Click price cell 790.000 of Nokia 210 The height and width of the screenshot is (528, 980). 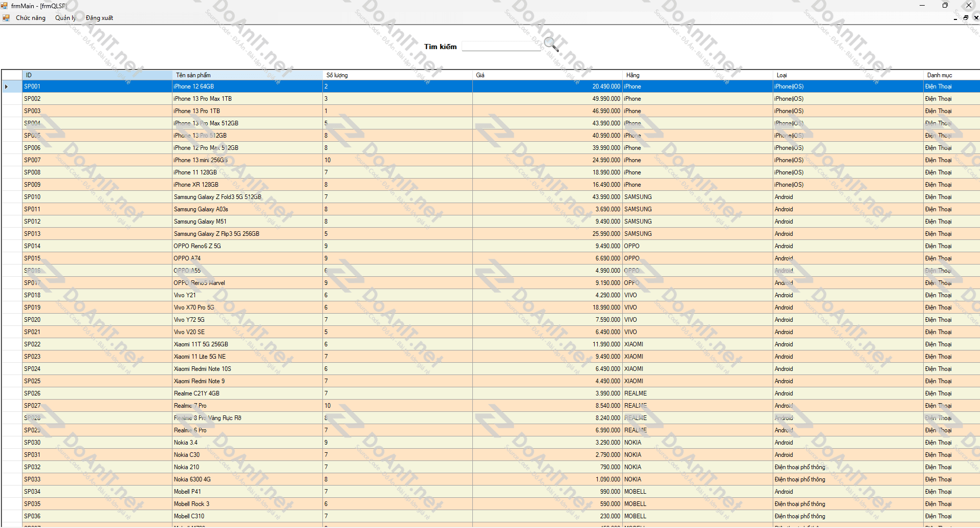548,467
